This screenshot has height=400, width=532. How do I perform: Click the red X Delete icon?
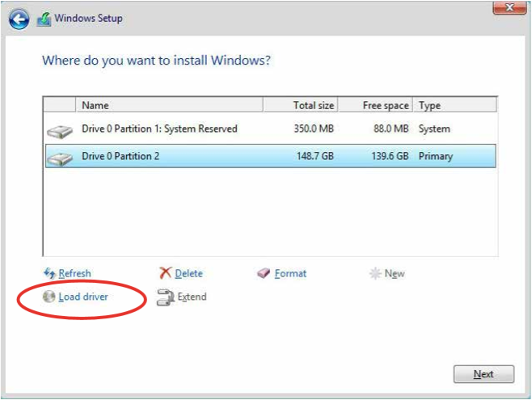click(x=166, y=274)
